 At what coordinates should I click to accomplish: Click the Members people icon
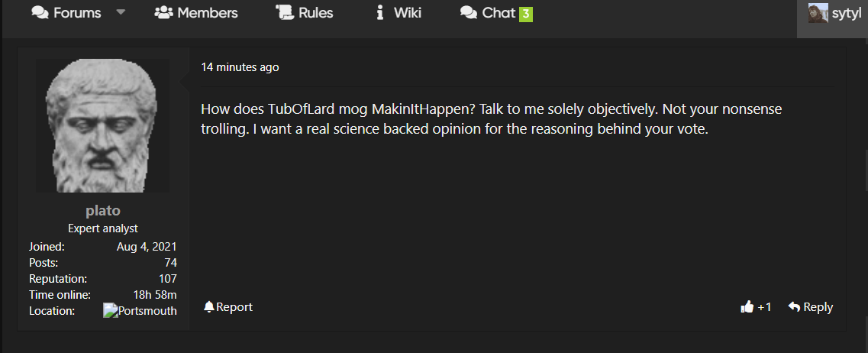click(x=164, y=13)
